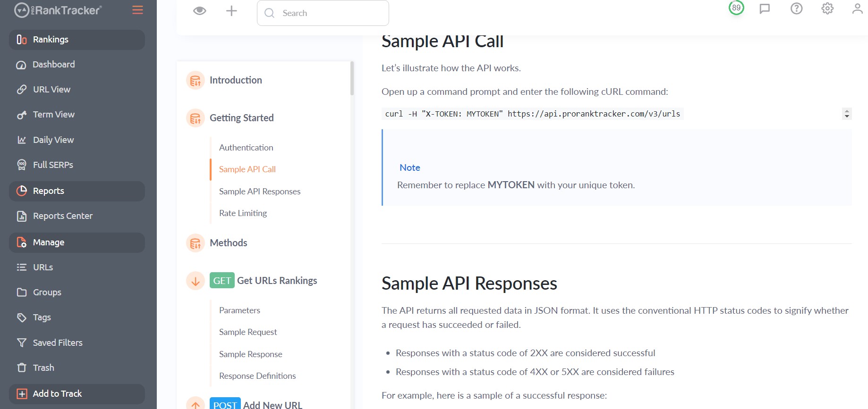The height and width of the screenshot is (409, 868).
Task: Click the Add to Track button
Action: pyautogui.click(x=77, y=394)
